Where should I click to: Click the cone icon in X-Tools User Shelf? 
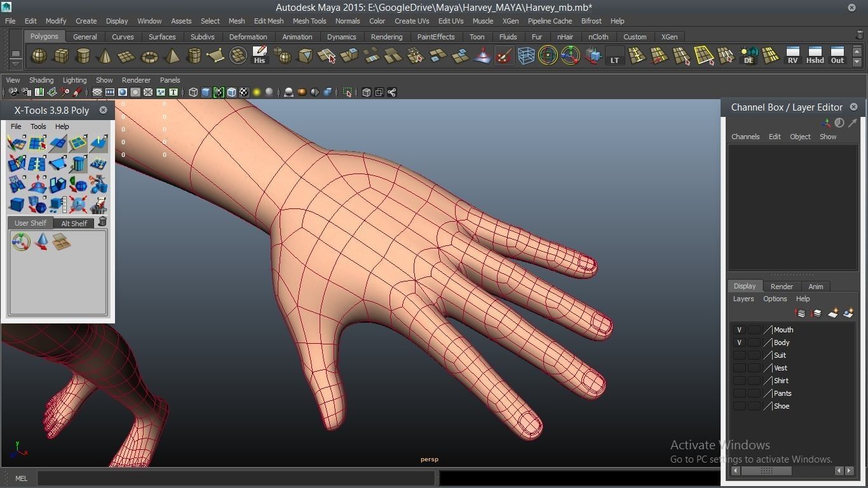point(41,241)
